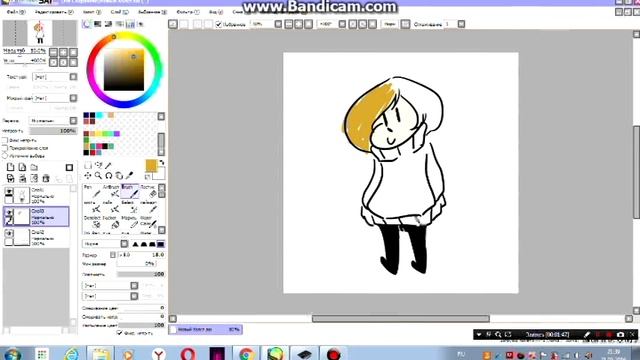Open Opera from the taskbar
The height and width of the screenshot is (360, 640).
[188, 354]
